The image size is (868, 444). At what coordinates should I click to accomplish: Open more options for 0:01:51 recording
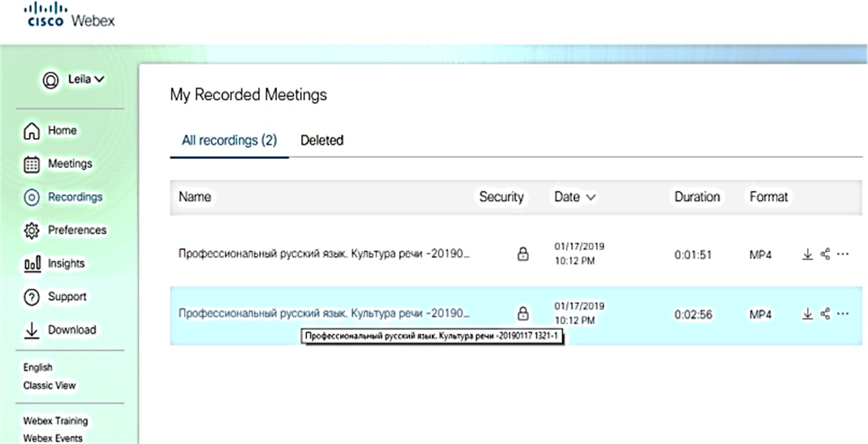843,254
